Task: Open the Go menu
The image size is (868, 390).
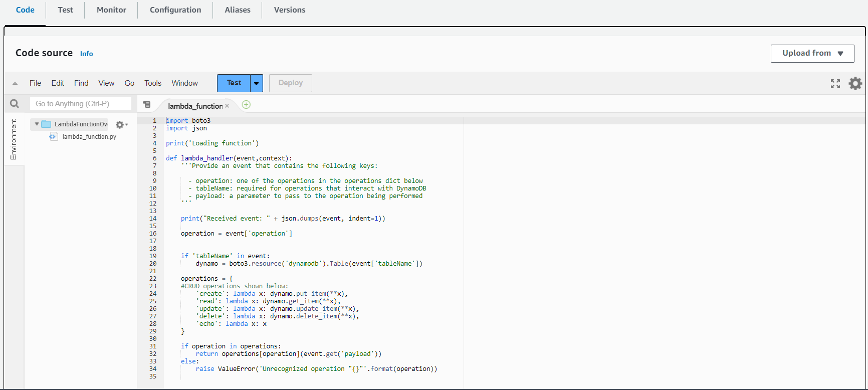Action: click(x=129, y=83)
